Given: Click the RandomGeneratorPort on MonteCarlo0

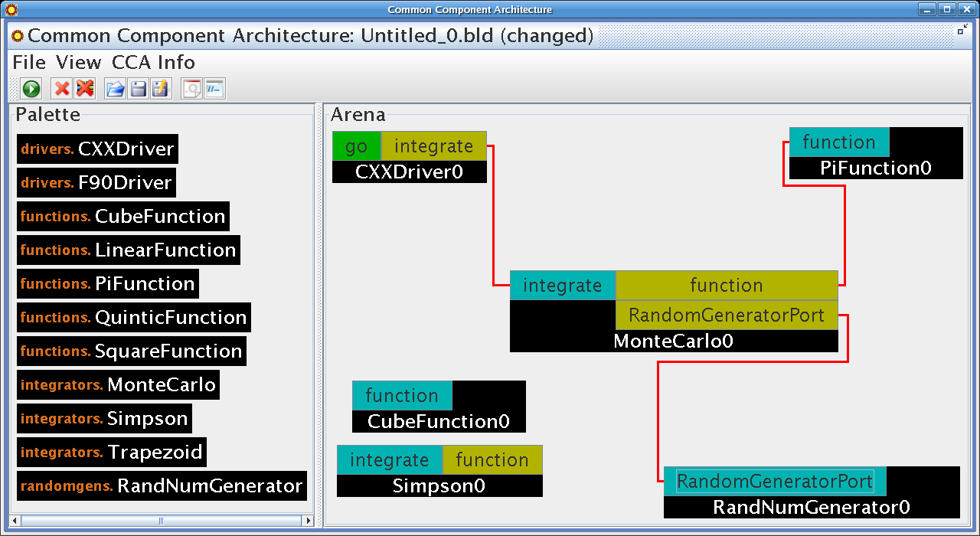Looking at the screenshot, I should click(727, 315).
